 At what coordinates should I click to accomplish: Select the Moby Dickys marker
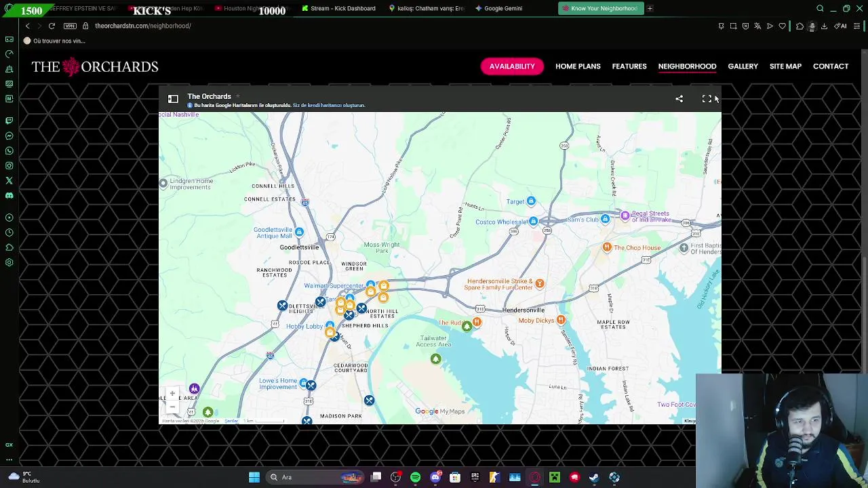(561, 320)
